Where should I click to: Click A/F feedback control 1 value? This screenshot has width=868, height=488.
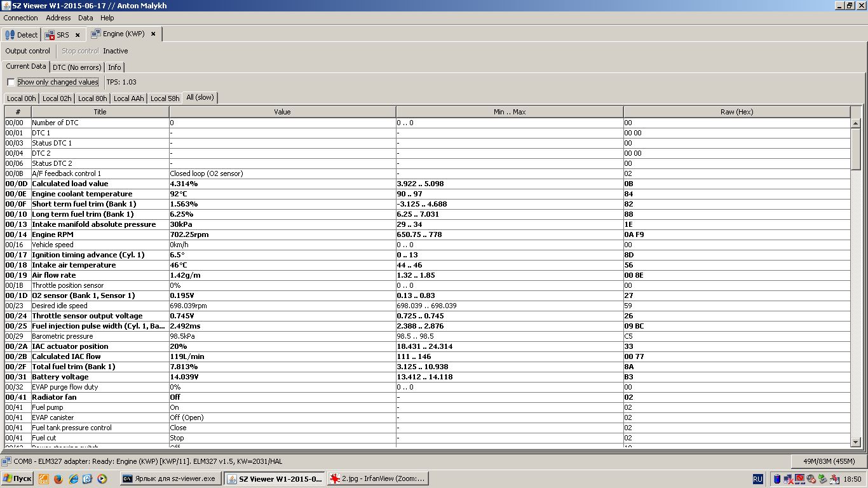207,173
